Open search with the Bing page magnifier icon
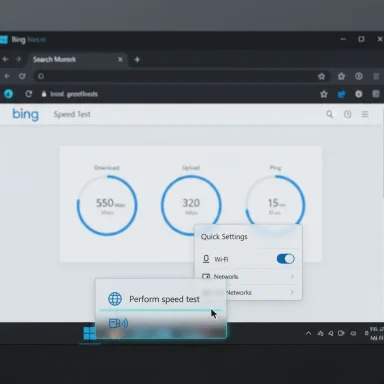 point(330,114)
